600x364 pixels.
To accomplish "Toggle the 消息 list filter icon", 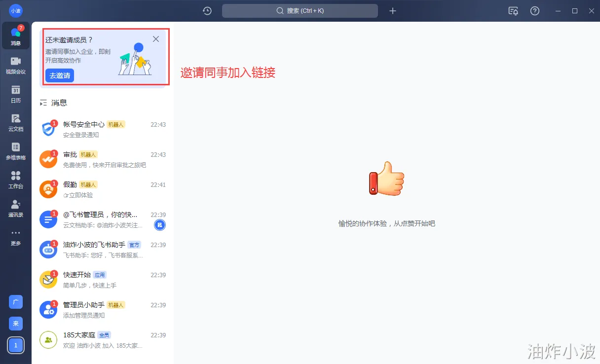I will (x=43, y=103).
